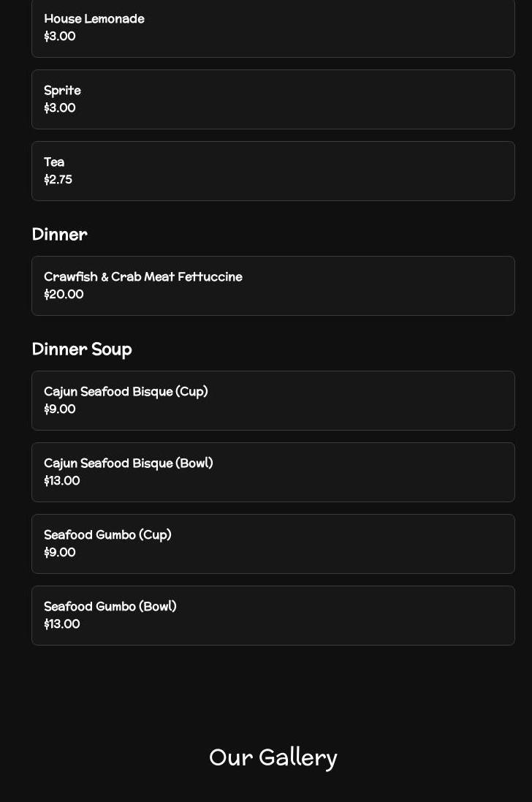This screenshot has width=532, height=802.
Task: Select the House Lemonade menu item
Action: coord(273,28)
